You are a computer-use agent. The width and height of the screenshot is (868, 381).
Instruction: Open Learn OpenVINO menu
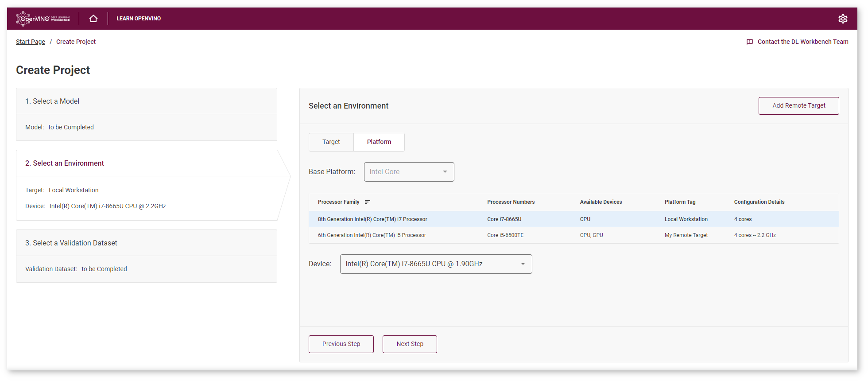139,19
